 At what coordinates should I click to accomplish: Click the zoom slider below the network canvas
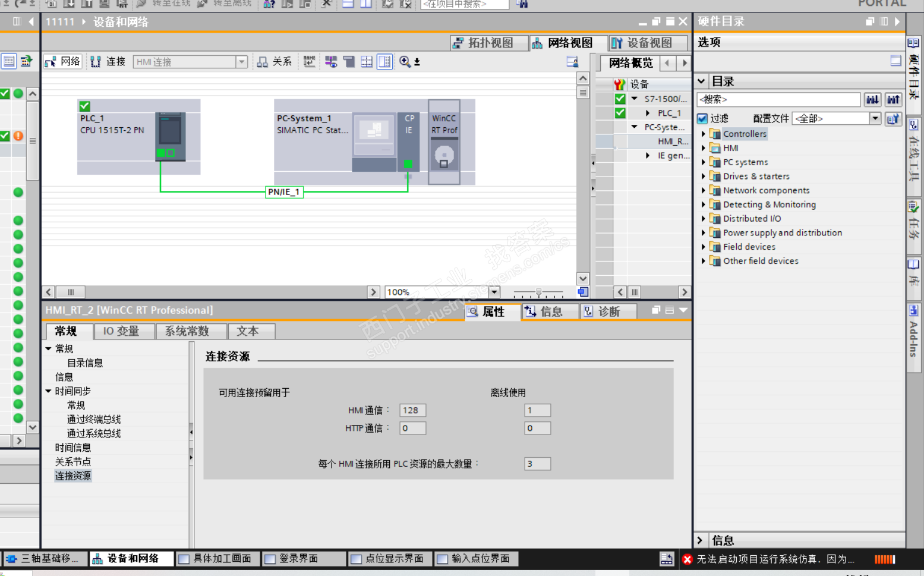tap(538, 292)
